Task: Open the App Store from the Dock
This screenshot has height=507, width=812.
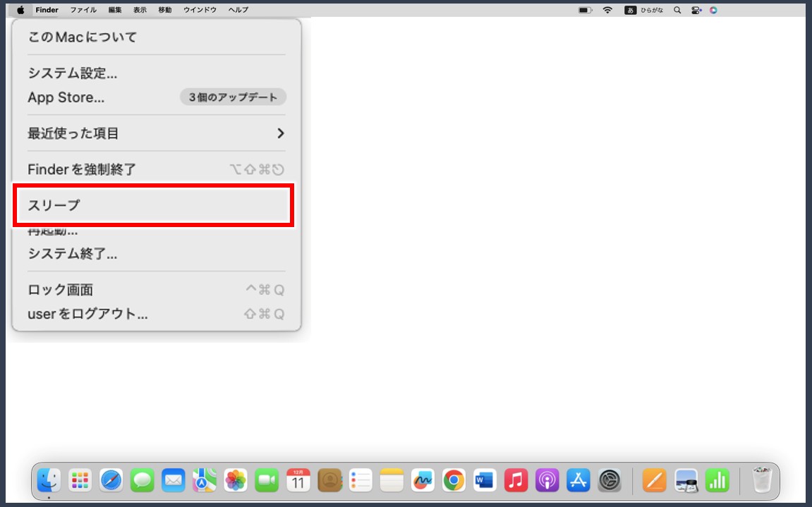Action: [578, 481]
